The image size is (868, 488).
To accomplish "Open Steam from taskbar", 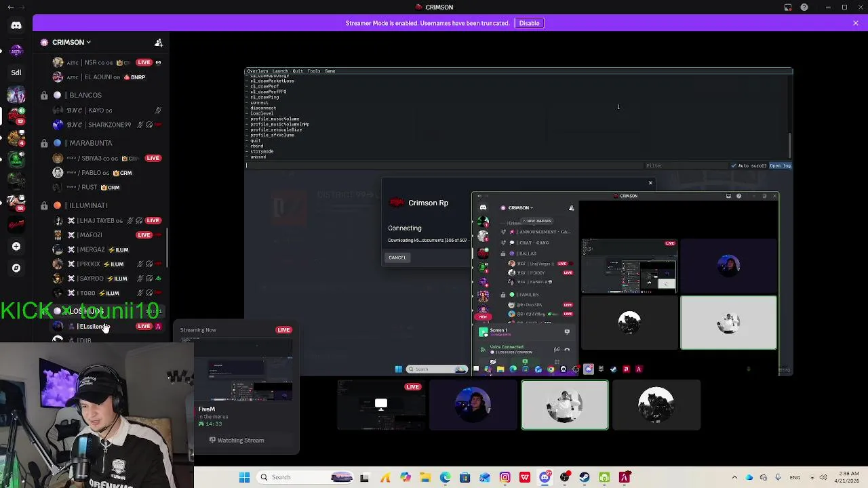I will tap(585, 477).
